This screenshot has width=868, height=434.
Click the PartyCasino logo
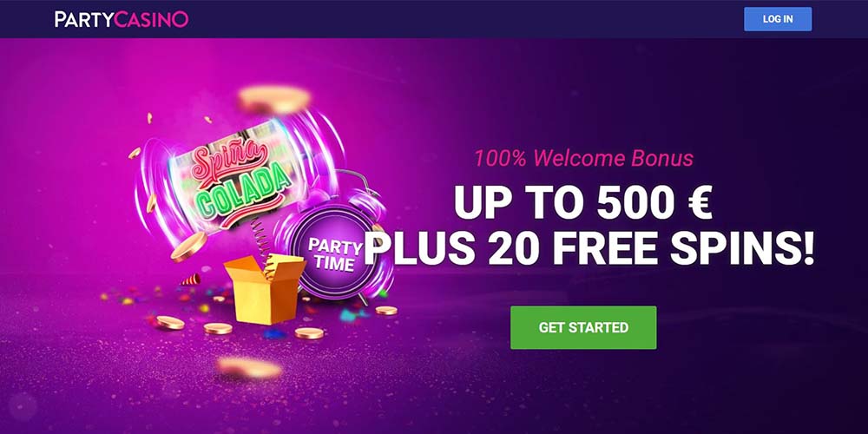(122, 19)
